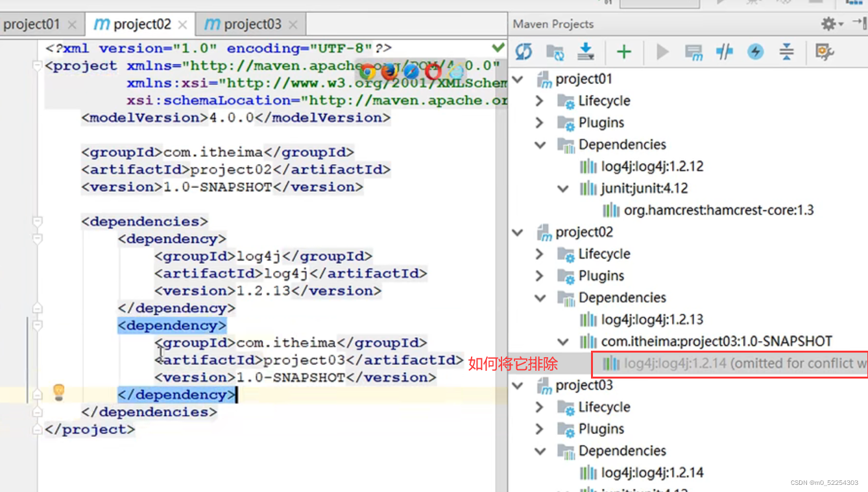The image size is (868, 492).
Task: Fold the first <dependency> block in gutter
Action: tap(37, 239)
